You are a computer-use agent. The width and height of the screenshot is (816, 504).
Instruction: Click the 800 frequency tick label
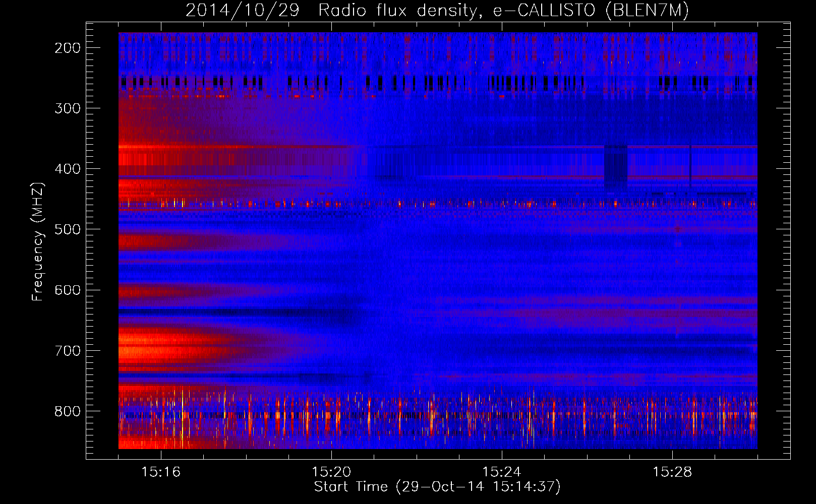click(x=68, y=411)
